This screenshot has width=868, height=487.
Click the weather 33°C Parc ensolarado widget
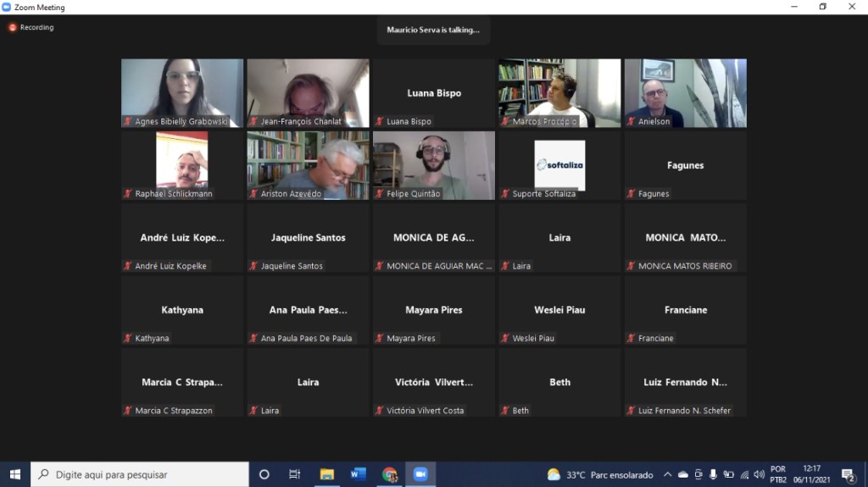pyautogui.click(x=600, y=474)
